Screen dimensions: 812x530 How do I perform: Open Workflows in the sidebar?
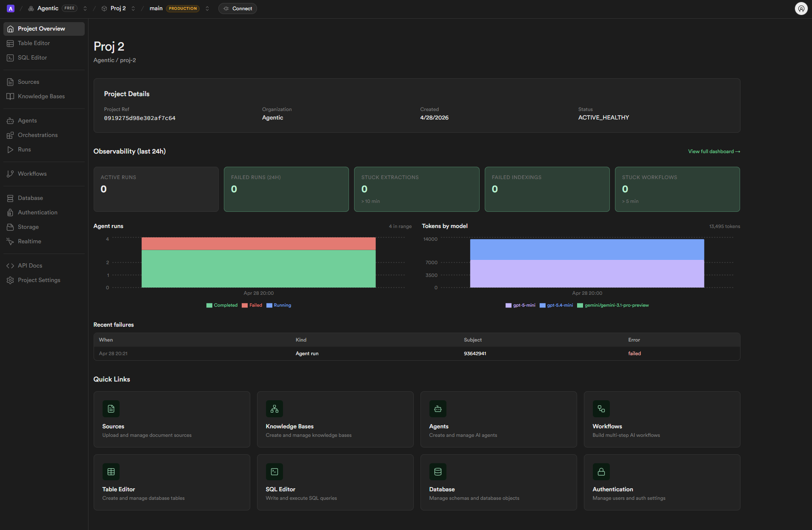point(44,174)
